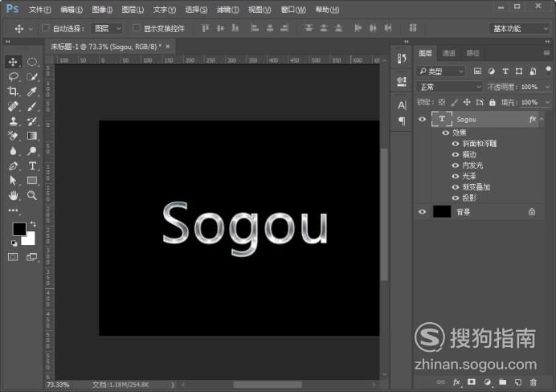Image resolution: width=556 pixels, height=392 pixels.
Task: Select the Horizontal Type tool
Action: click(32, 165)
